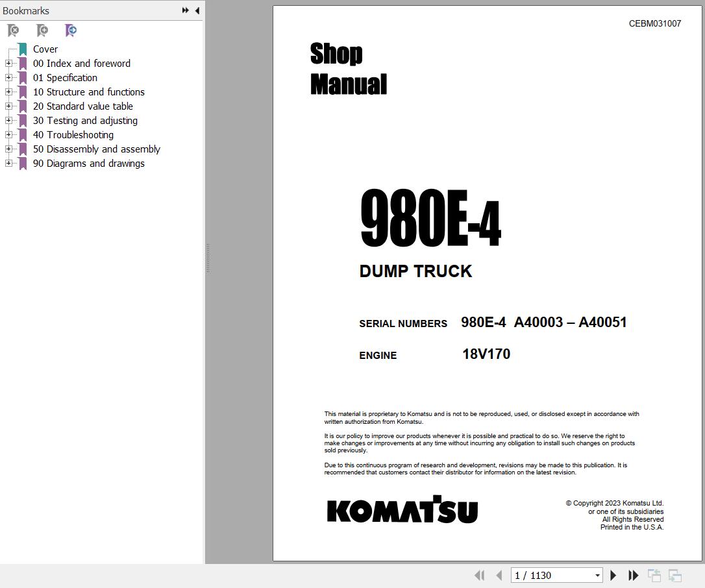Open the 20 Standard value table bookmark
The image size is (705, 588).
click(83, 106)
